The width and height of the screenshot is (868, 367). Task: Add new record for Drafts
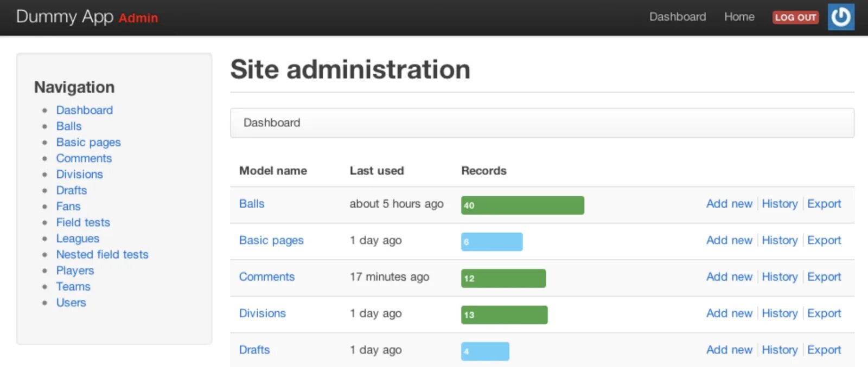click(729, 350)
